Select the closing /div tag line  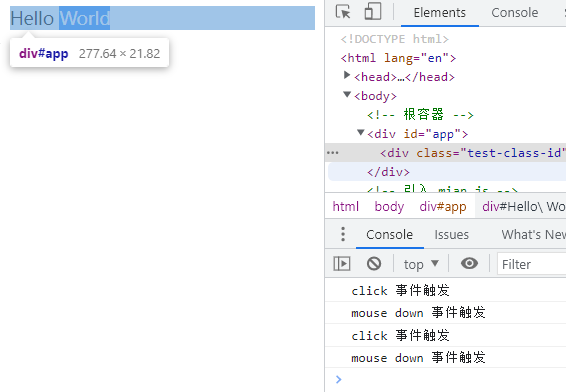coord(388,172)
